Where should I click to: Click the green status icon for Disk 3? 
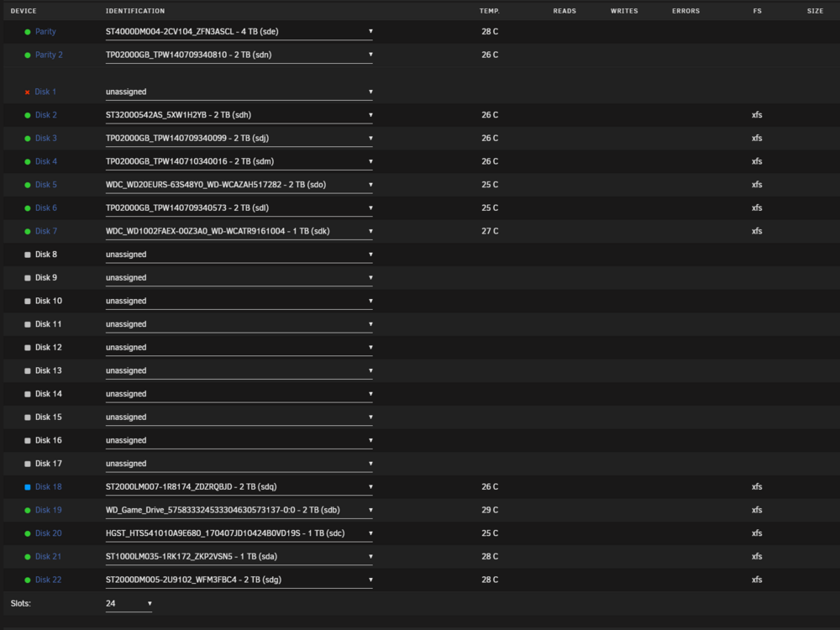28,139
